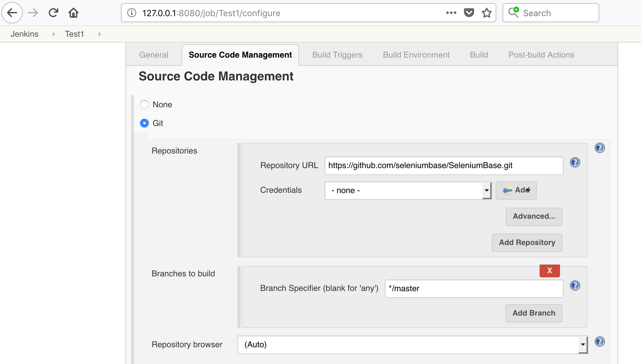Open Pocket save icon in address bar
The image size is (641, 364).
[469, 13]
